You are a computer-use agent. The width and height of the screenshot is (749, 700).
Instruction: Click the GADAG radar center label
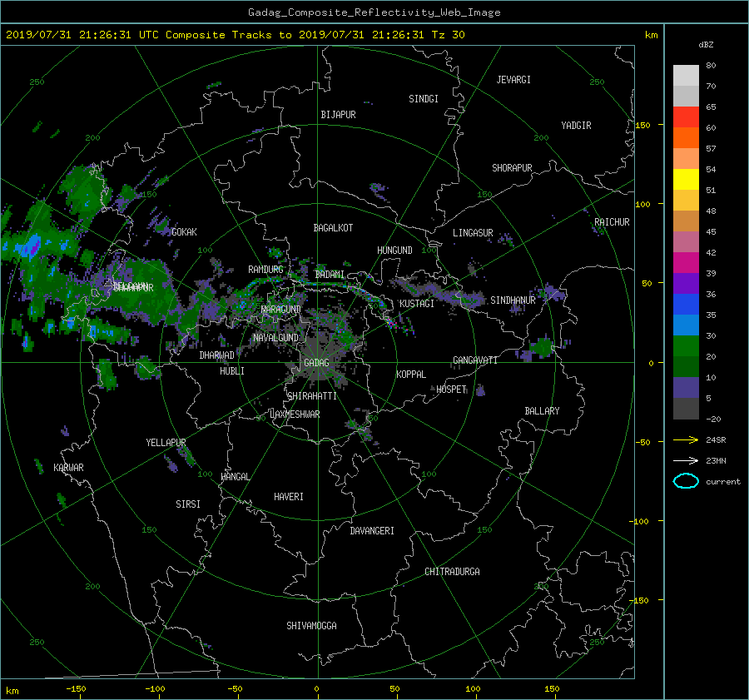[316, 363]
